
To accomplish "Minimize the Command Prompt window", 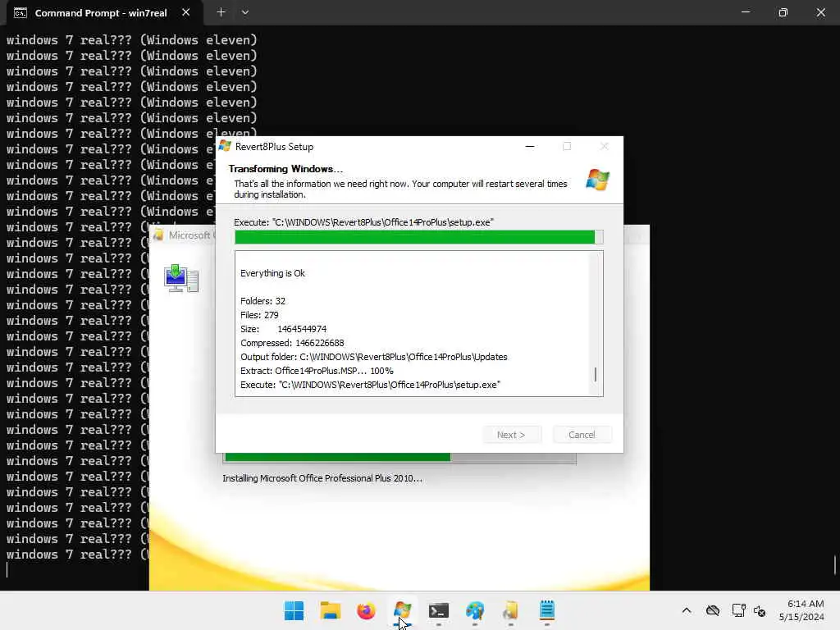I will point(746,12).
